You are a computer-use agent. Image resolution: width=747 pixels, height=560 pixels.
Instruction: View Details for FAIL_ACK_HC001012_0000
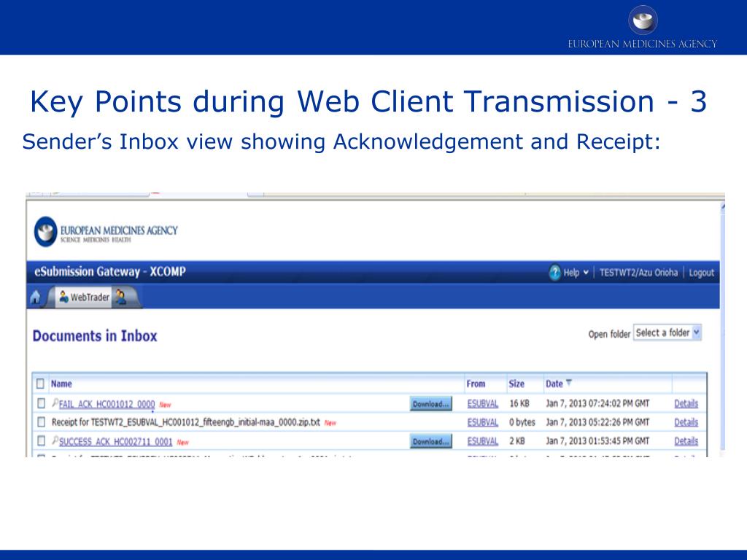(686, 404)
